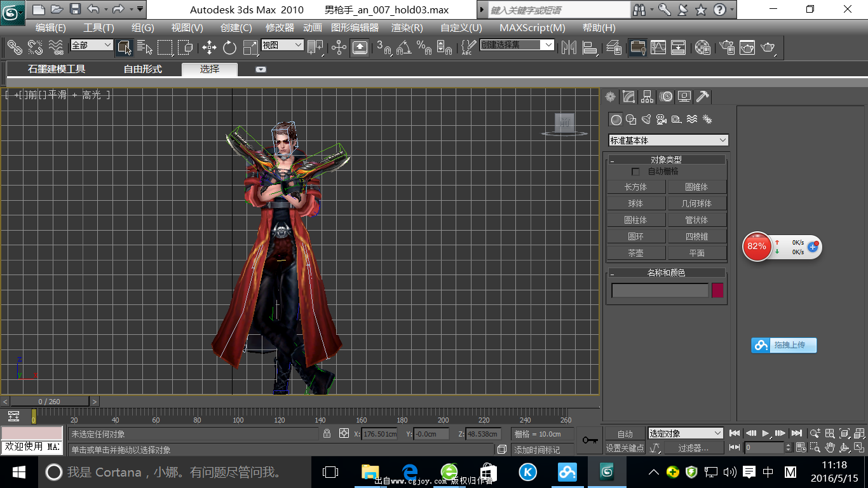This screenshot has height=488, width=868.
Task: Open the 工具(T) menu
Action: (98, 28)
